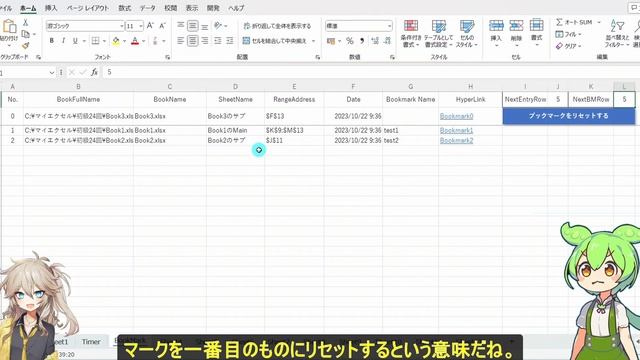Click the Paste clipboard icon
Viewport: 640px width, 360px height.
click(8, 27)
